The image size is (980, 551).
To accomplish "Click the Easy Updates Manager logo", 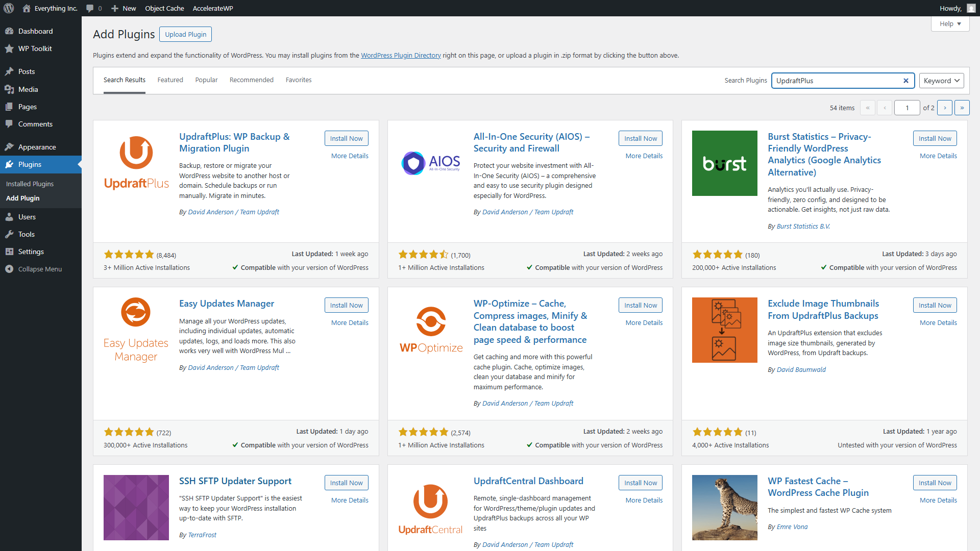I will [x=136, y=330].
